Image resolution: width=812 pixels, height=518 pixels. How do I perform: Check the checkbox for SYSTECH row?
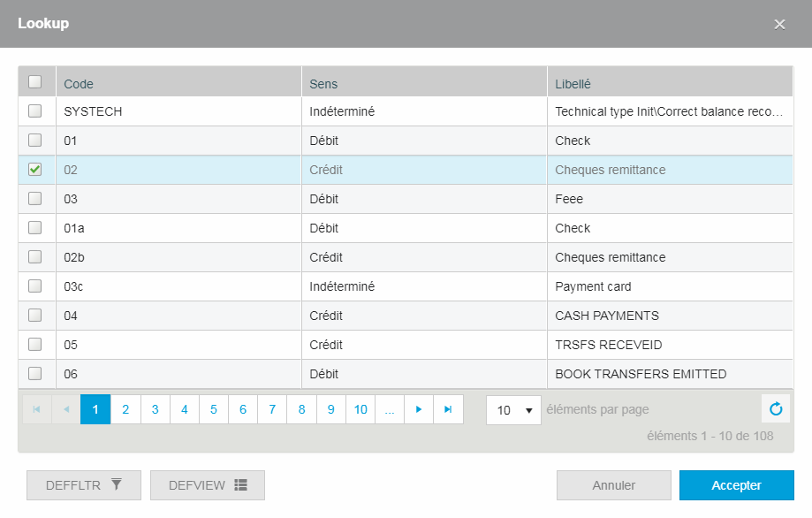coord(35,111)
